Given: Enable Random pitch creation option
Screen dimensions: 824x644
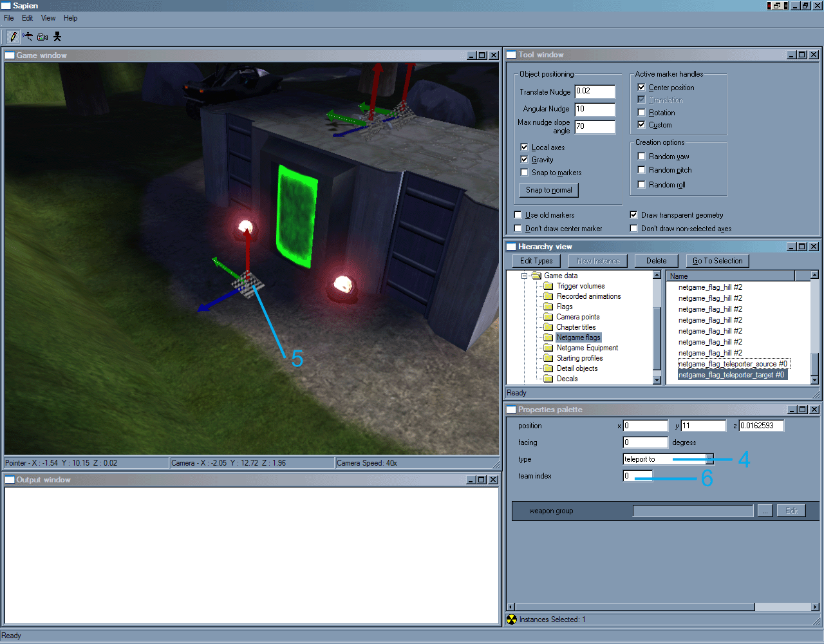Looking at the screenshot, I should (641, 170).
